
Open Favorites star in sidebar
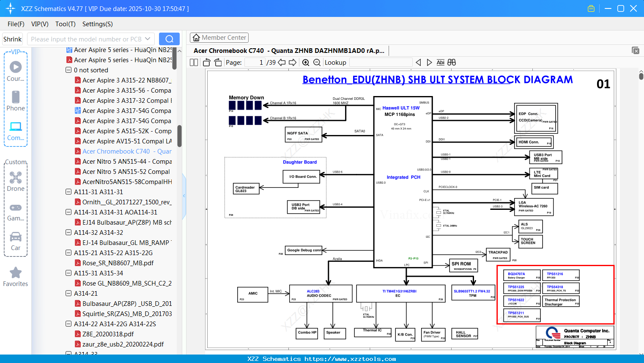pos(16,277)
